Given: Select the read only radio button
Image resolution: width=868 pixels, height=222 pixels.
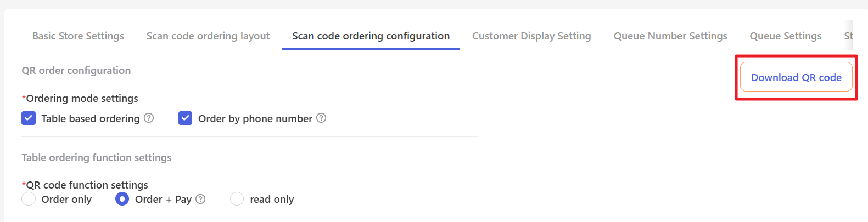Looking at the screenshot, I should click(237, 199).
